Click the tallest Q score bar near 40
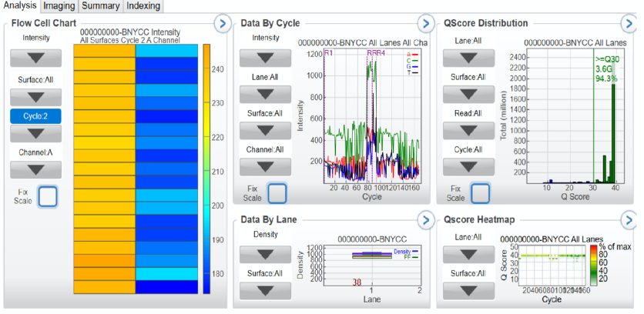 coord(613,133)
